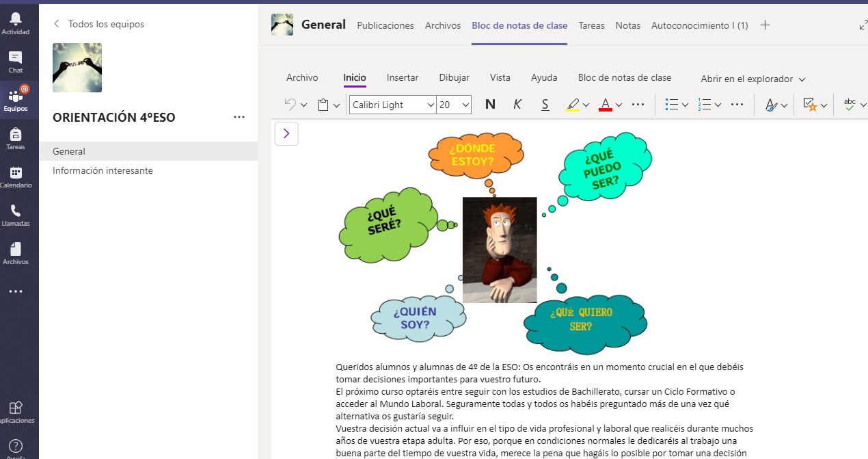
Task: Click the text styles icon
Action: pyautogui.click(x=771, y=105)
